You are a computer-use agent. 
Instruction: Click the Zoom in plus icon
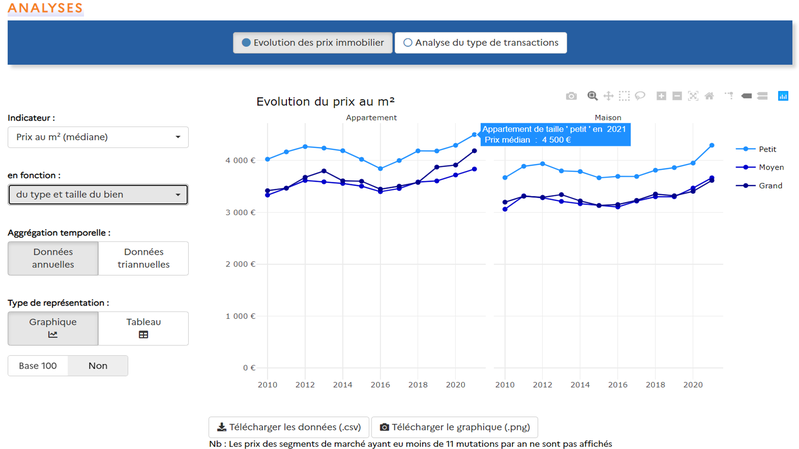[x=661, y=96]
